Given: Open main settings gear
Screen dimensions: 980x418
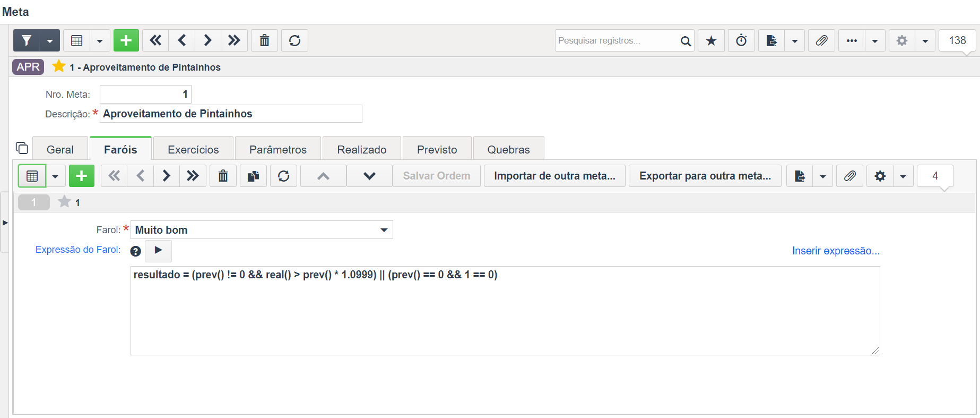Looking at the screenshot, I should point(901,40).
